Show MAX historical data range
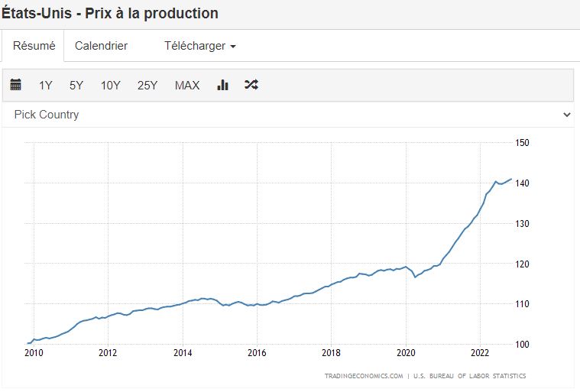The width and height of the screenshot is (580, 392). 187,86
